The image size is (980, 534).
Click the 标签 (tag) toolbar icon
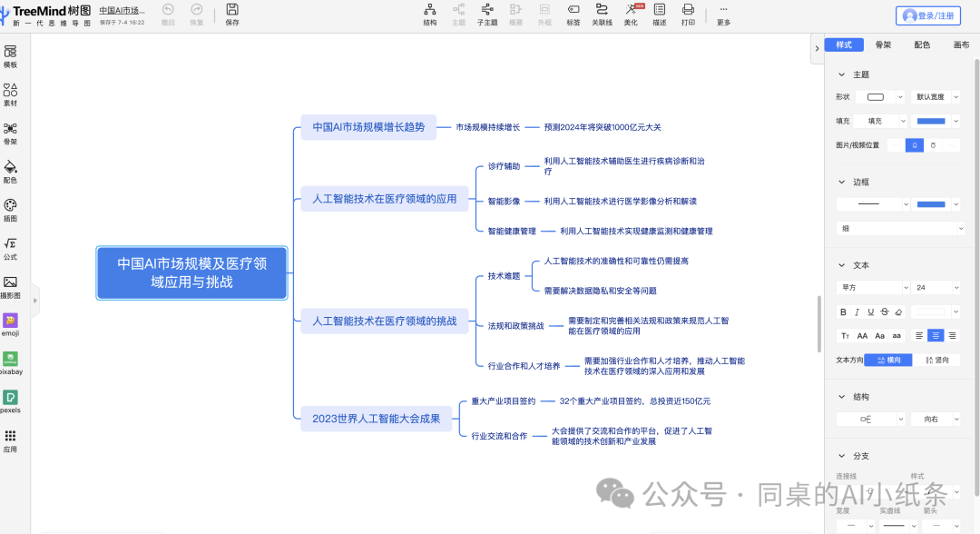click(x=573, y=14)
